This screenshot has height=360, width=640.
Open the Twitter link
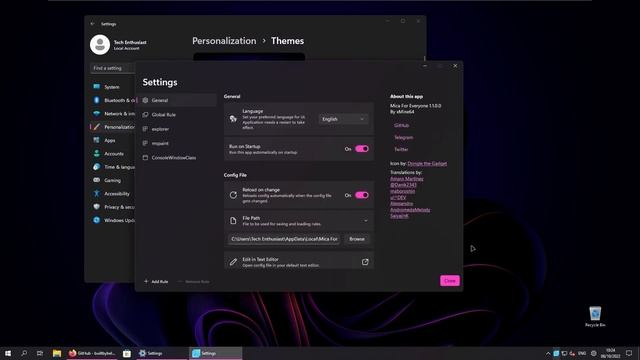[x=401, y=149]
